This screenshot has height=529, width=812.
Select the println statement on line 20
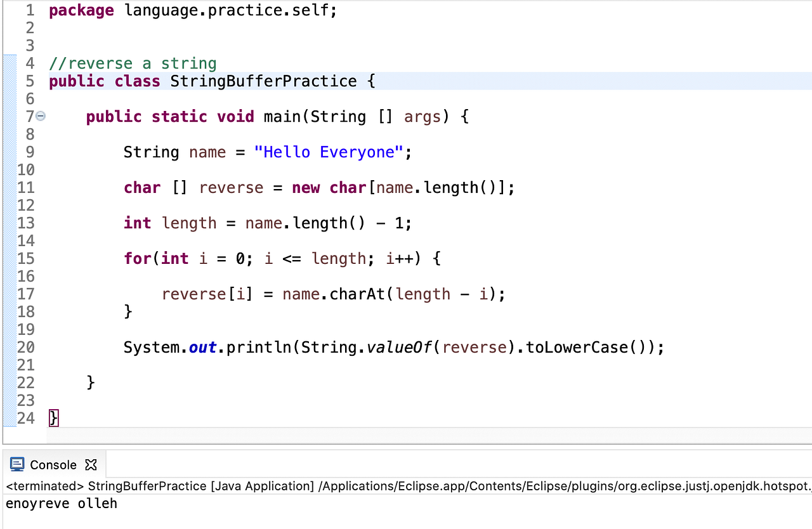pos(393,347)
